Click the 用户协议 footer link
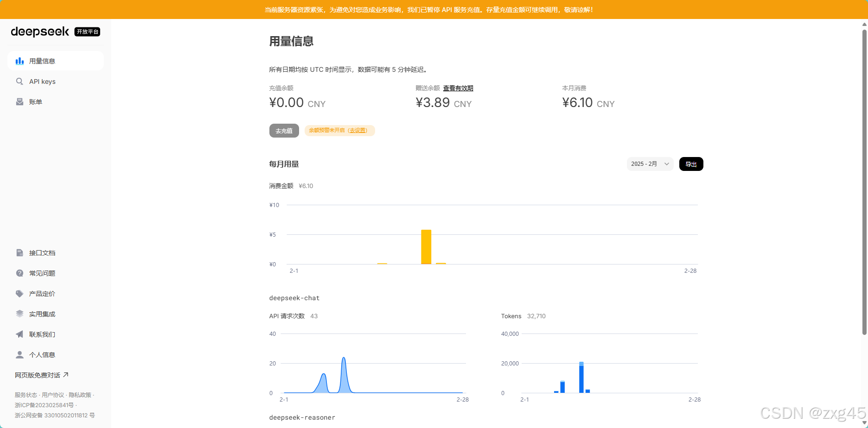868x428 pixels. (53, 395)
